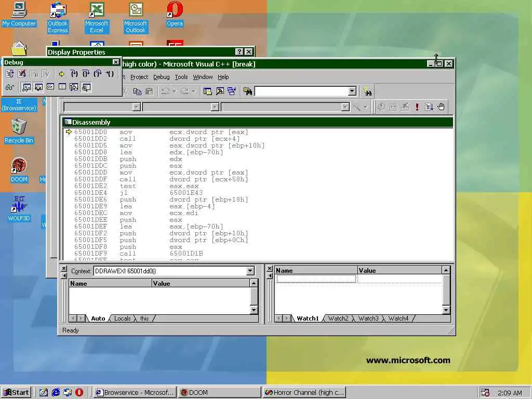Click the Restart debugger icon in Debug toolbar
Screen dimensions: 532x399
tap(10, 74)
